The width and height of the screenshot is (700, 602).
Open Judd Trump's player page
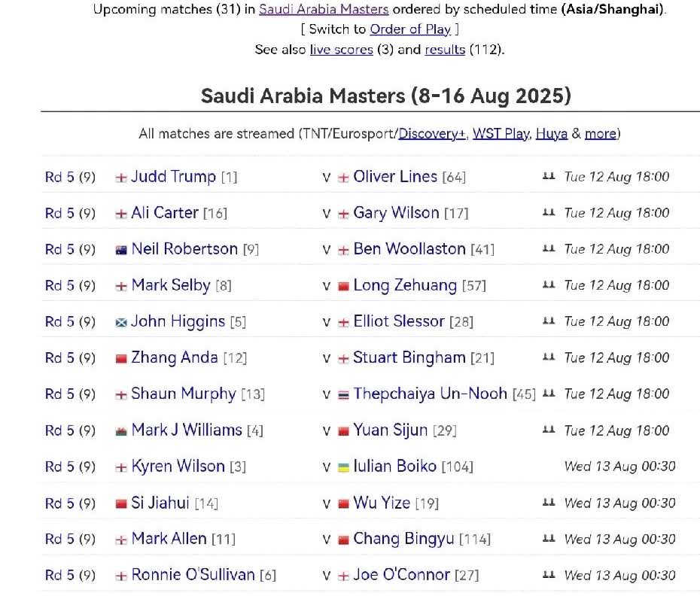pos(173,177)
